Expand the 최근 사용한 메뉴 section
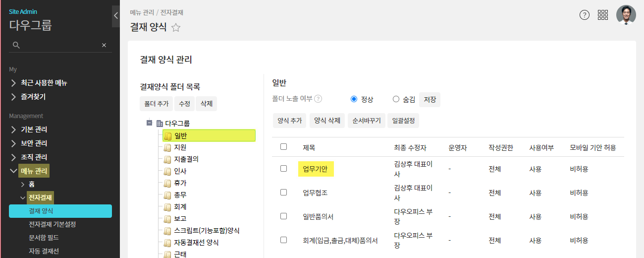Viewport: 644px width, 258px height. [44, 83]
